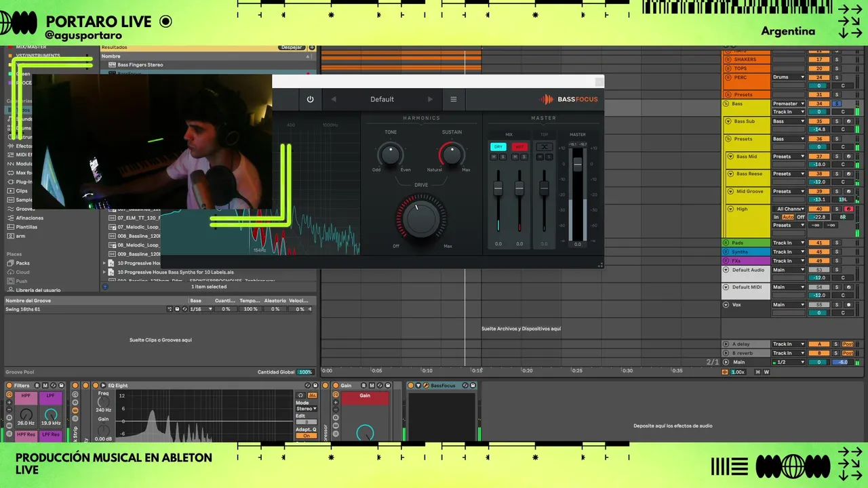Toggle track activator 35 on Bass Sub
The width and height of the screenshot is (868, 488).
pos(819,121)
